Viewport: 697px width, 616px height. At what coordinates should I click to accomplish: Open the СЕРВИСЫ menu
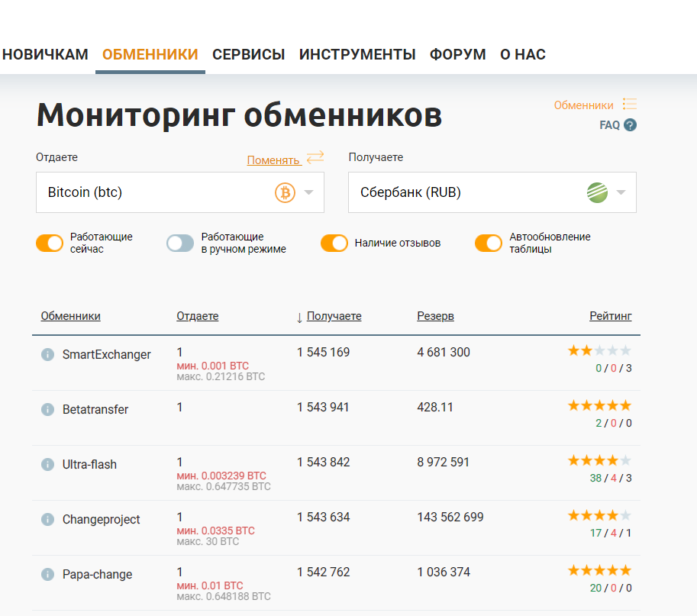tap(248, 55)
